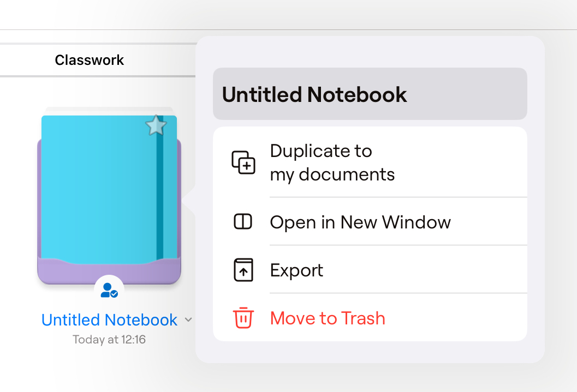Click the shared user badge under the notebook
Screen dimensions: 577x392
109,290
